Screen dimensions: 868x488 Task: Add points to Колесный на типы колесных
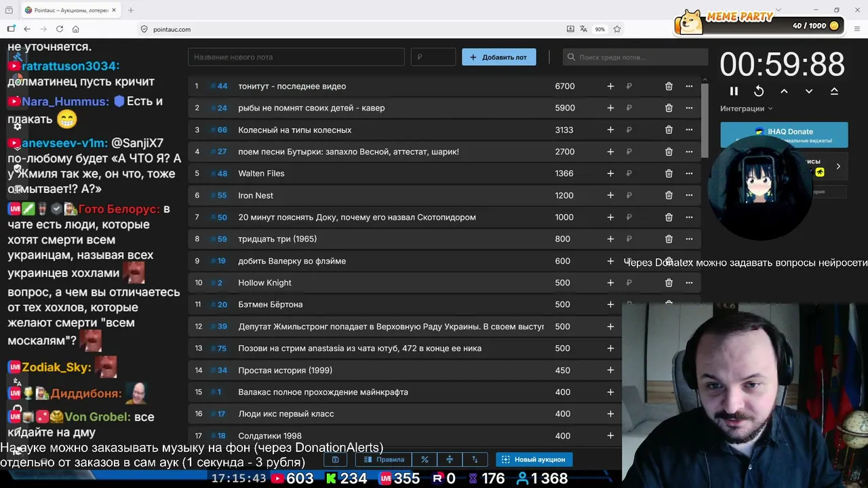(610, 129)
